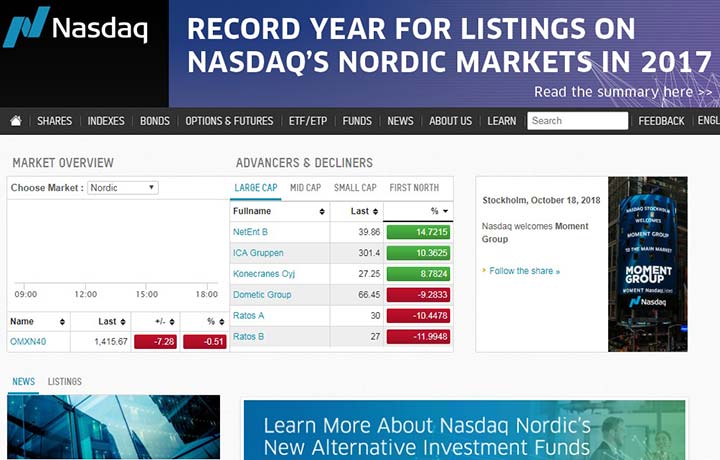Open the Ratos A share link
The image size is (720, 460).
pos(248,315)
